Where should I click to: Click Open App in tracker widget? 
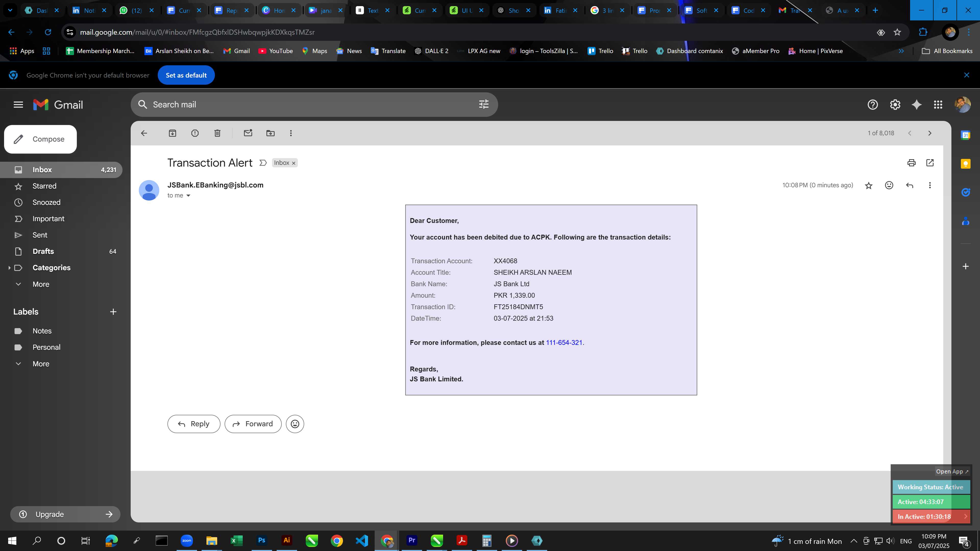pyautogui.click(x=952, y=471)
